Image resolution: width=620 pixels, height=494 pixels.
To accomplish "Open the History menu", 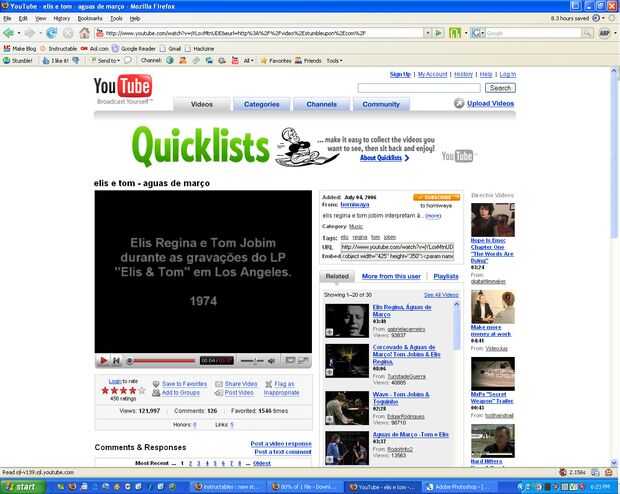I will [x=61, y=19].
